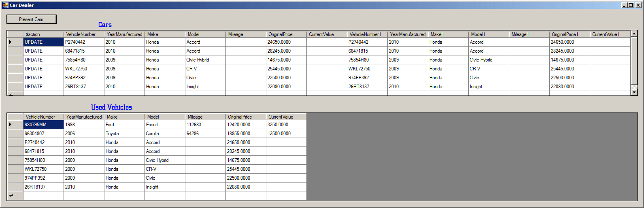The image size is (644, 208).
Task: Select the UPDATE cell in the P2740442 row
Action: [43, 42]
